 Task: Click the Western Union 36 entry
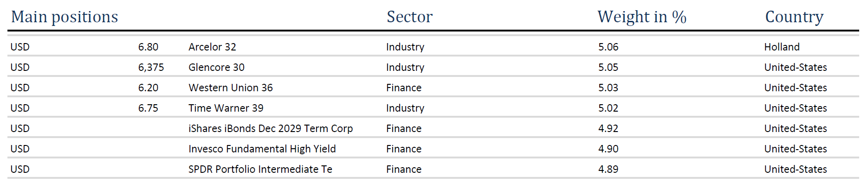pos(230,88)
